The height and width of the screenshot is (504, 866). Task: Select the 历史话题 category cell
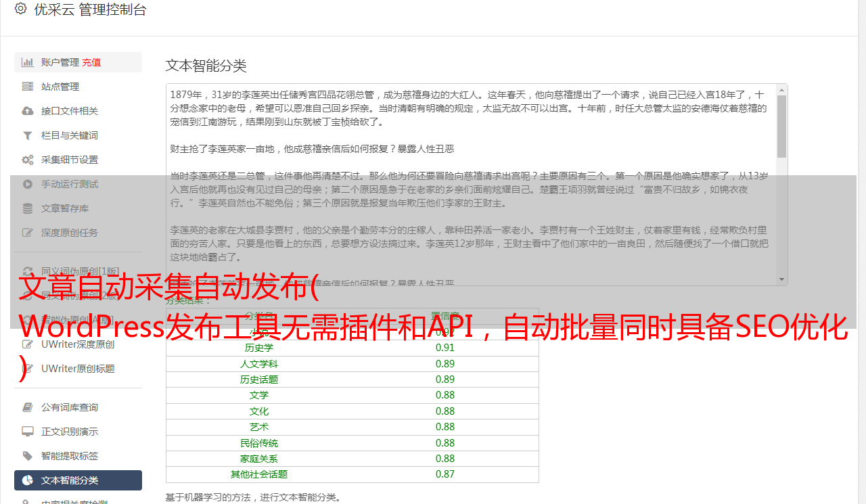[x=259, y=380]
